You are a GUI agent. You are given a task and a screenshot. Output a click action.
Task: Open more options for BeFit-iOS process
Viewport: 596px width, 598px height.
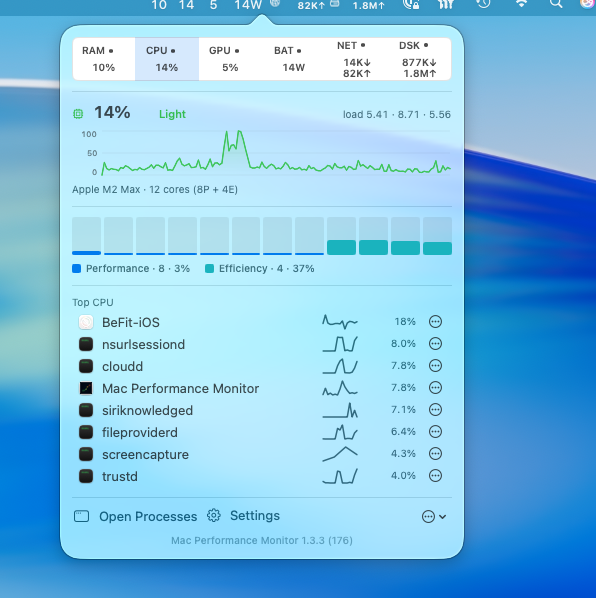click(435, 322)
